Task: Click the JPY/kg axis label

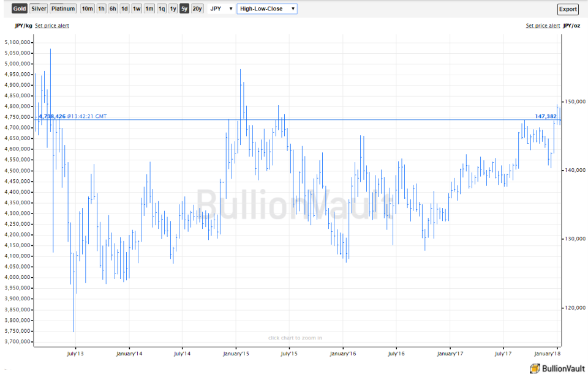Action: (x=24, y=26)
